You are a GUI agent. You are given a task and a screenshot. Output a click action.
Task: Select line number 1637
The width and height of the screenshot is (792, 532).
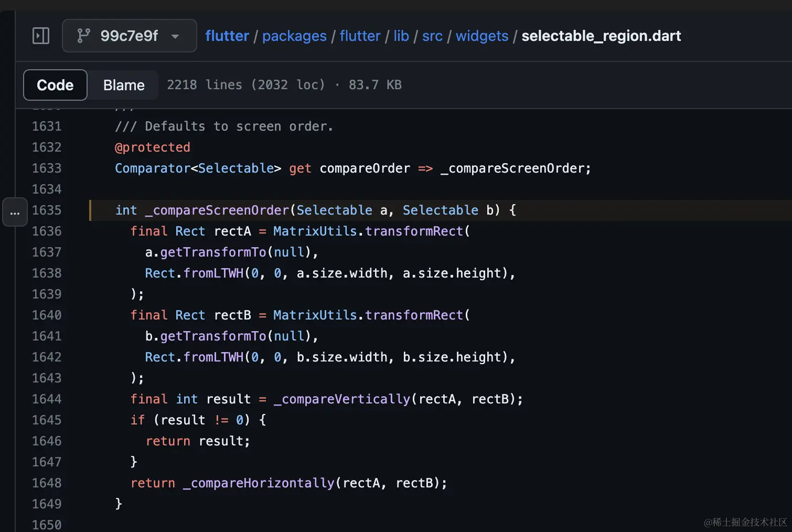pos(47,252)
